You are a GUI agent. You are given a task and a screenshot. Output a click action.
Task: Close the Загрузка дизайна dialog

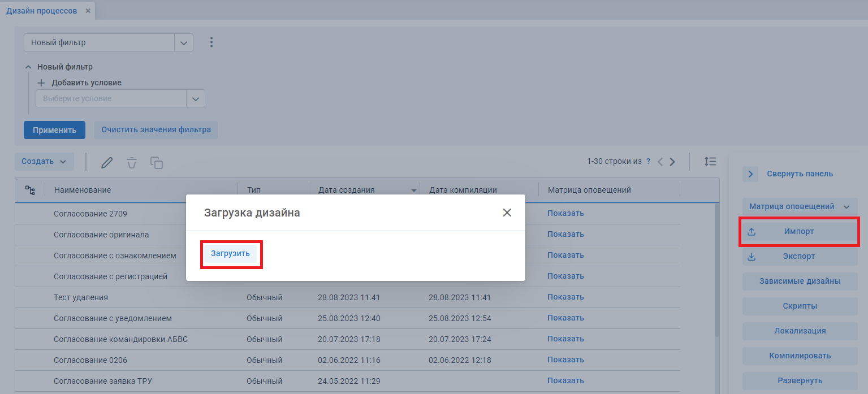pyautogui.click(x=507, y=213)
